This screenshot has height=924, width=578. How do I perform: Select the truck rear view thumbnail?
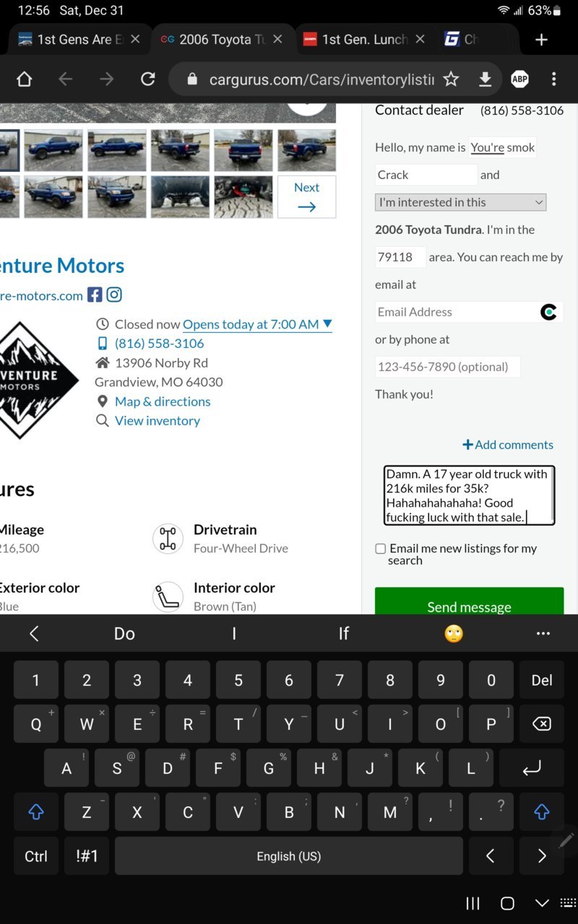click(x=243, y=150)
